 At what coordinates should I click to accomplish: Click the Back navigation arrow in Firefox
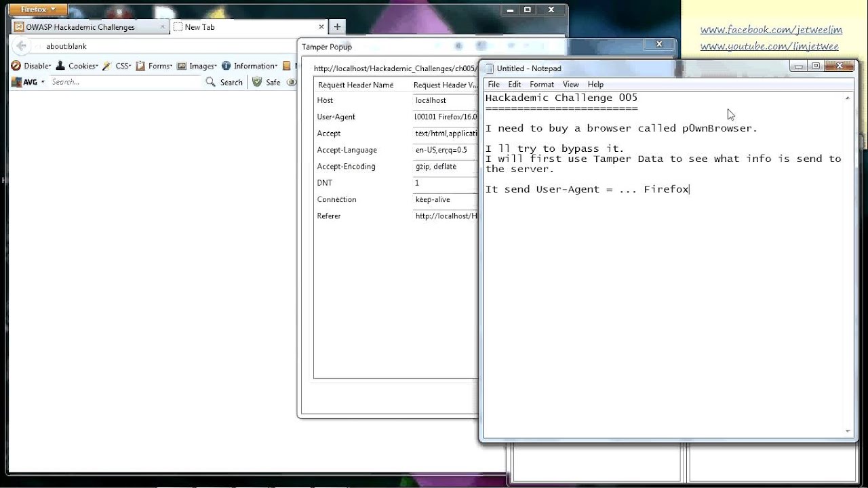coord(20,45)
